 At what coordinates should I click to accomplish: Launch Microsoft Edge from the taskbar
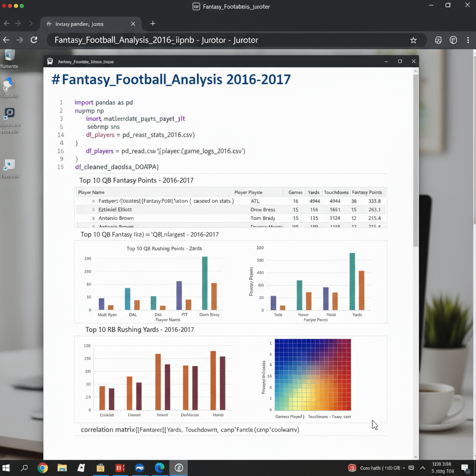tap(159, 468)
